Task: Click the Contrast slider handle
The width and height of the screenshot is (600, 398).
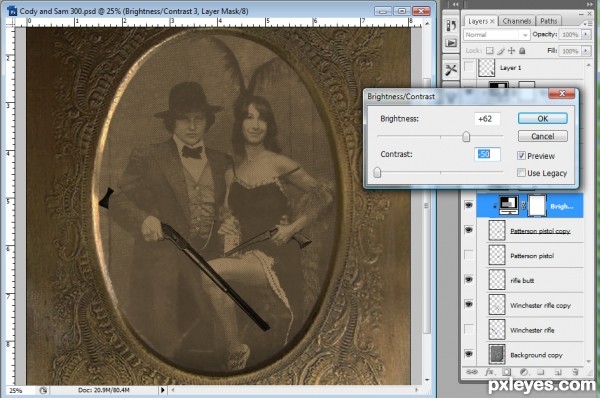Action: click(377, 172)
